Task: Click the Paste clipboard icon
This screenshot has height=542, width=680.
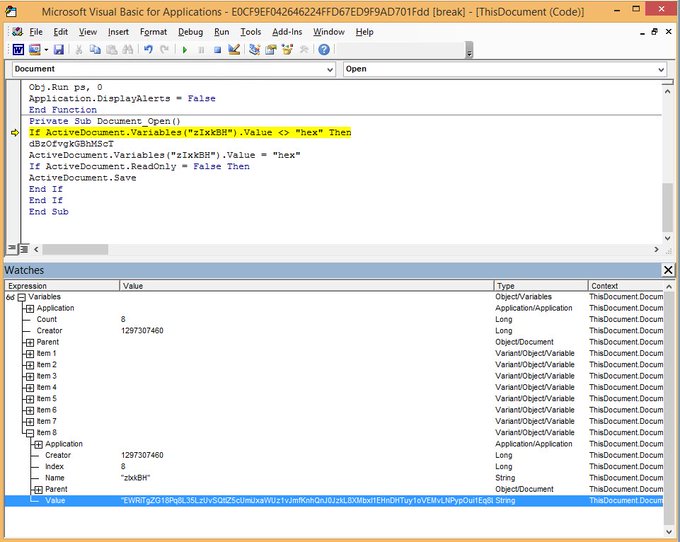Action: (111, 50)
